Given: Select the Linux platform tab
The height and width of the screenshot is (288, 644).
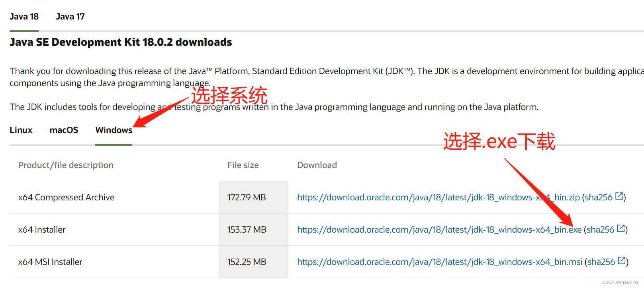Looking at the screenshot, I should pyautogui.click(x=21, y=130).
